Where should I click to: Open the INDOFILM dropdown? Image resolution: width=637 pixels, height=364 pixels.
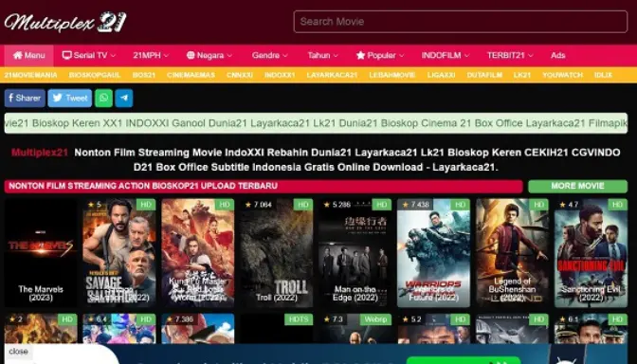point(445,55)
